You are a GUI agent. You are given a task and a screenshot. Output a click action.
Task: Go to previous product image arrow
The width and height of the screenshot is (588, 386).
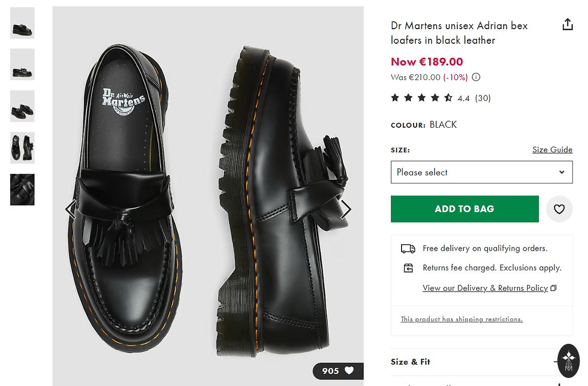coord(70,210)
